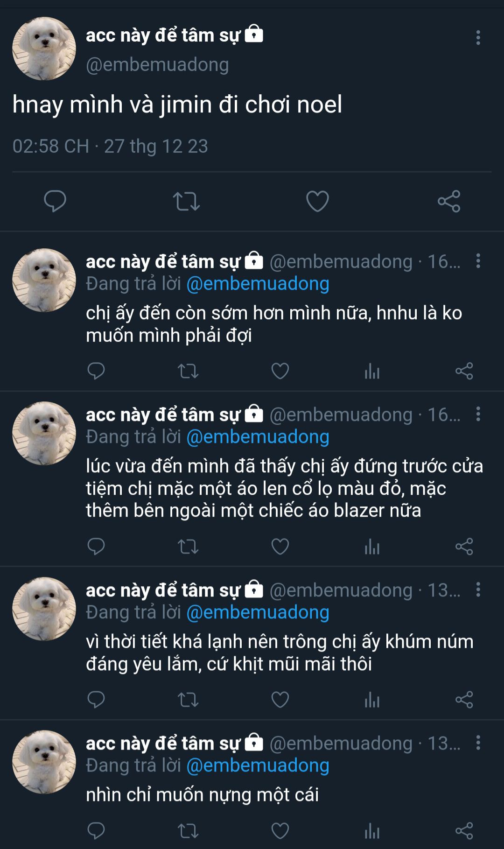Reply to the main tweet about noel

click(55, 201)
